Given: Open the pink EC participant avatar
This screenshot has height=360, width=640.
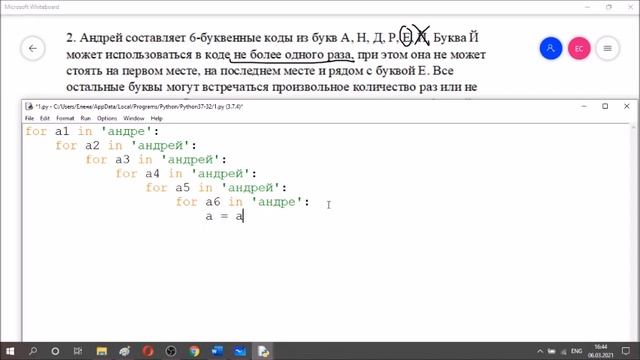Looking at the screenshot, I should coord(579,48).
